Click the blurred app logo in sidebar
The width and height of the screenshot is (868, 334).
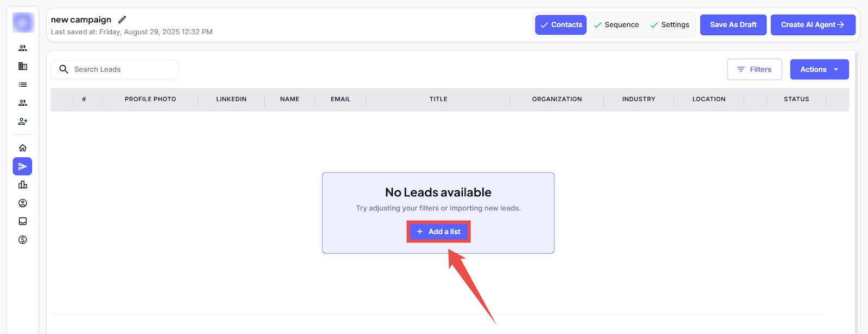23,23
